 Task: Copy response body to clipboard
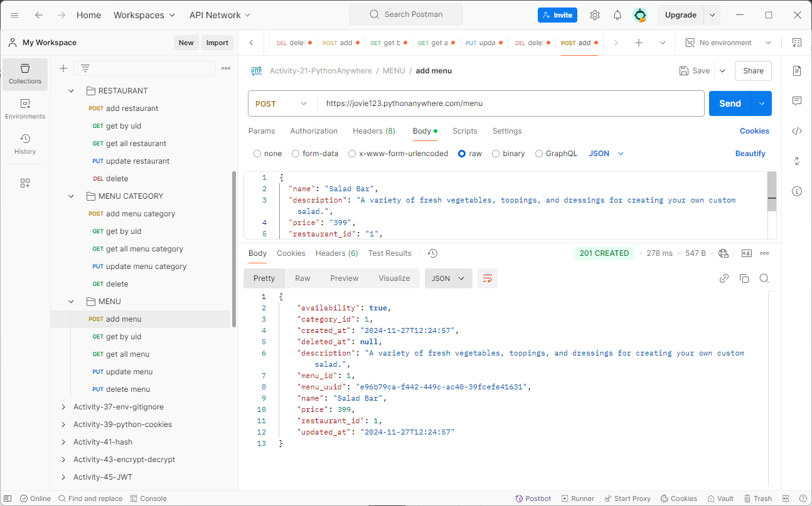(x=744, y=278)
